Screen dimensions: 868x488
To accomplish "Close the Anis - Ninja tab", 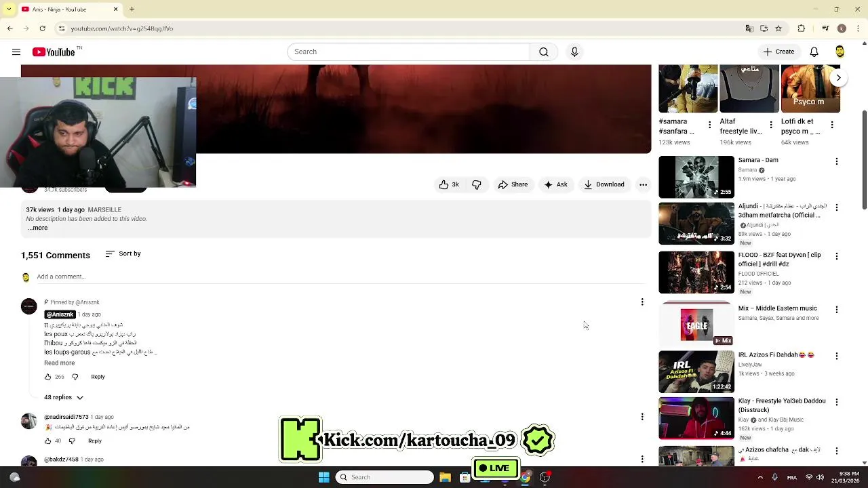I will click(x=115, y=9).
